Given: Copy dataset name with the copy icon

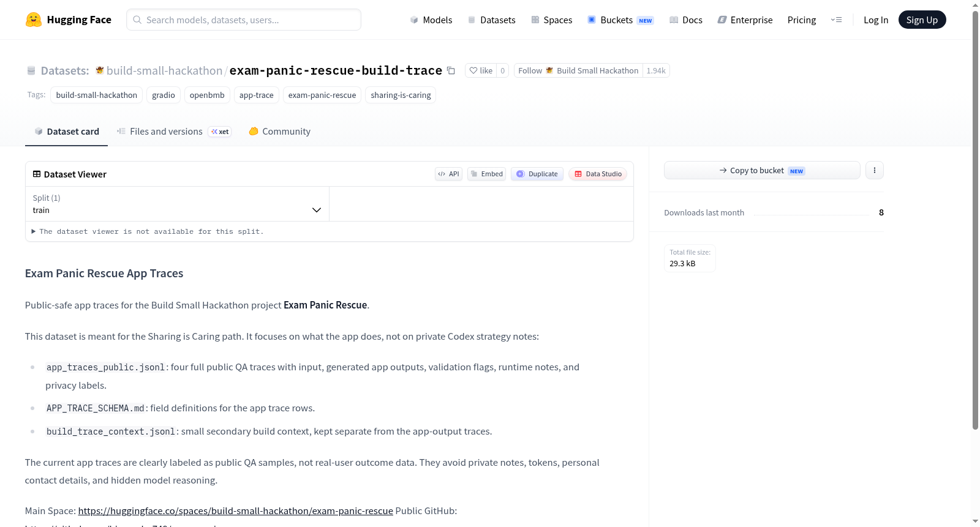Looking at the screenshot, I should 451,70.
